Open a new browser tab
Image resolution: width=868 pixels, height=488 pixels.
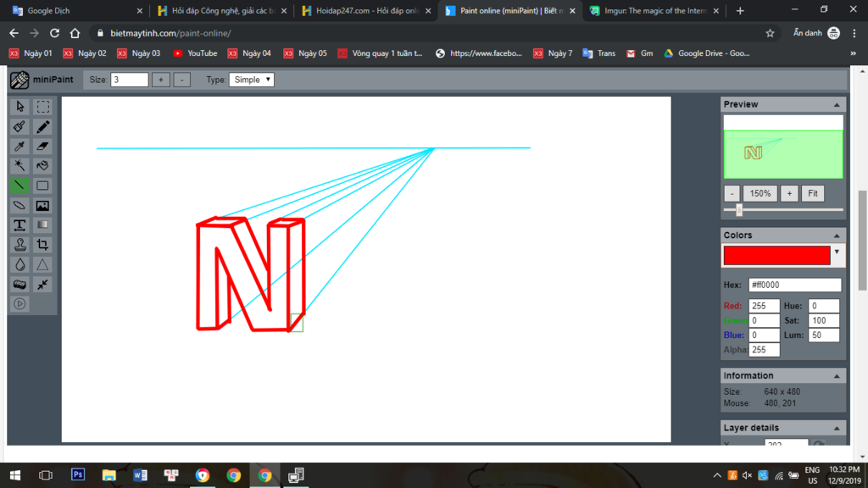(x=740, y=10)
